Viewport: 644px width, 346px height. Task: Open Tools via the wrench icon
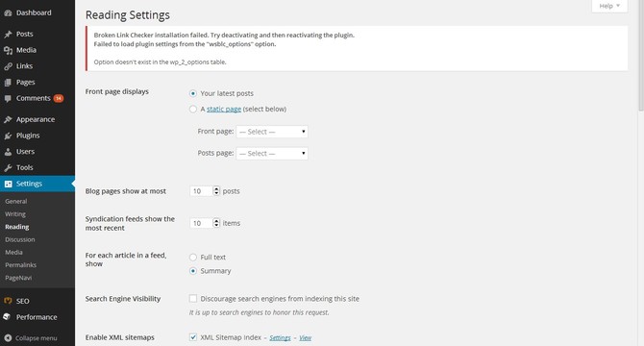8,167
